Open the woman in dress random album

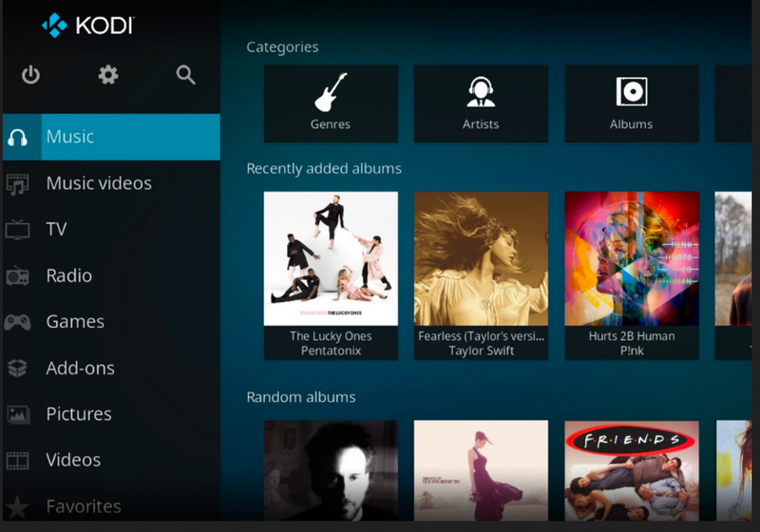[481, 470]
